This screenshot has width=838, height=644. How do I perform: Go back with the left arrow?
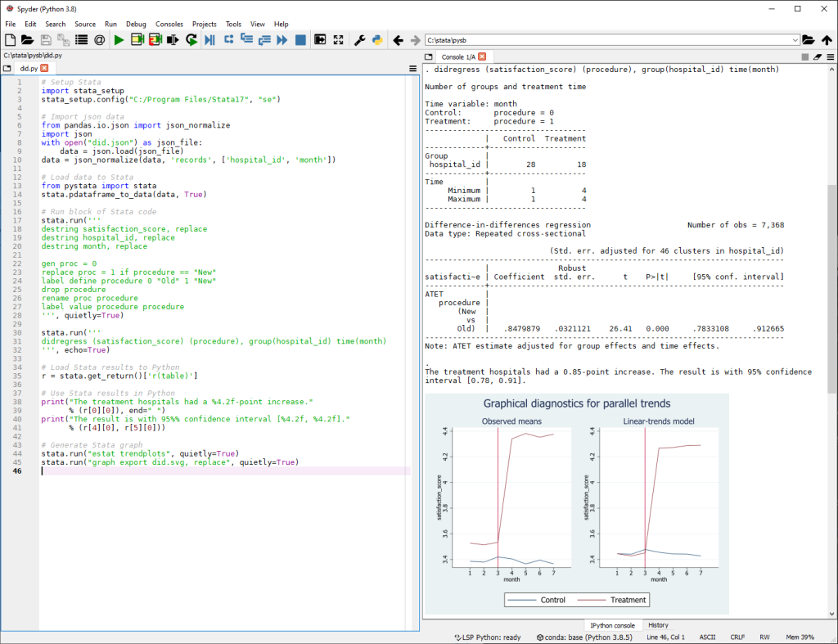(x=399, y=40)
